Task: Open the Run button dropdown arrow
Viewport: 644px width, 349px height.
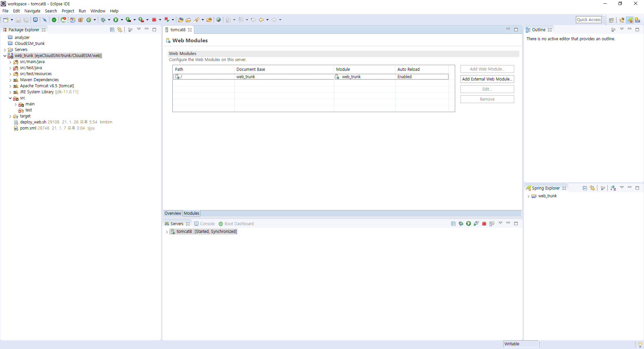Action: (122, 20)
